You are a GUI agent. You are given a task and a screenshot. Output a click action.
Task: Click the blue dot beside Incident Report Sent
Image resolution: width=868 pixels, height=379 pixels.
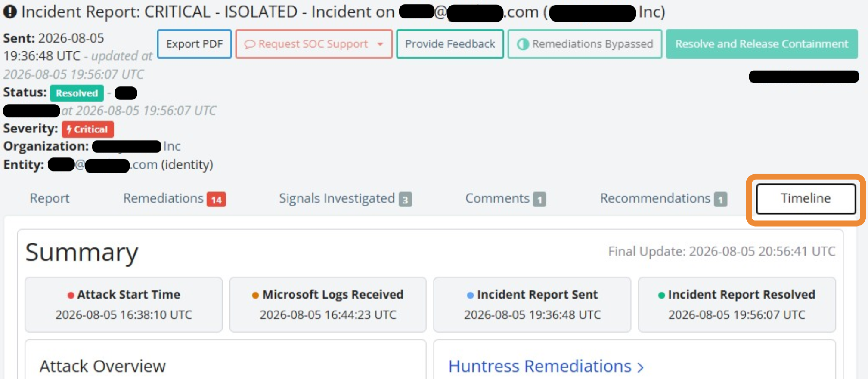click(x=470, y=295)
